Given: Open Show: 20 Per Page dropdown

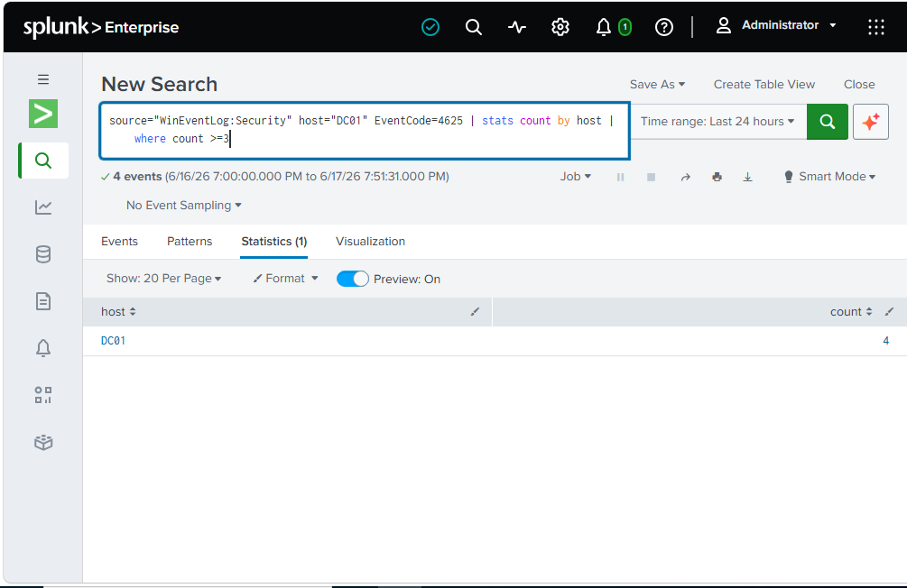Looking at the screenshot, I should (163, 279).
